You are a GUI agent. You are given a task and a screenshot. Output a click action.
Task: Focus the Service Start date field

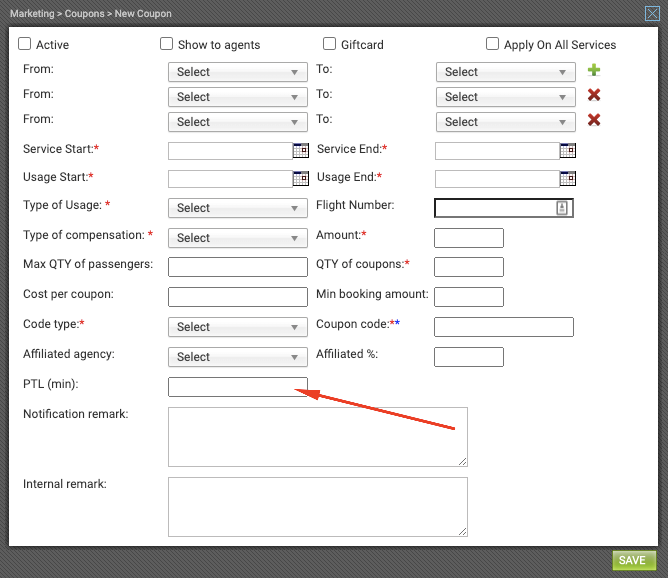pos(230,151)
